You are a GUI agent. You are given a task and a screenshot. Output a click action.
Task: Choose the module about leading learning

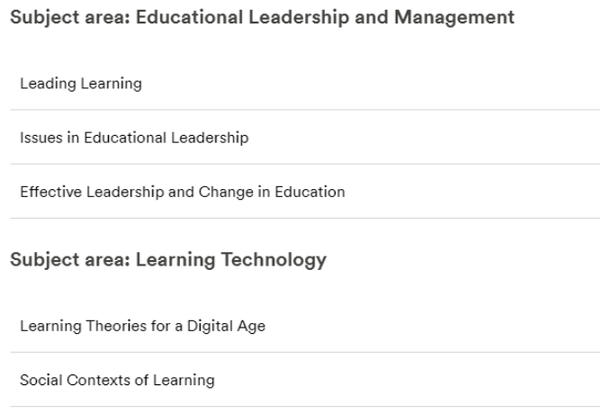click(x=81, y=83)
